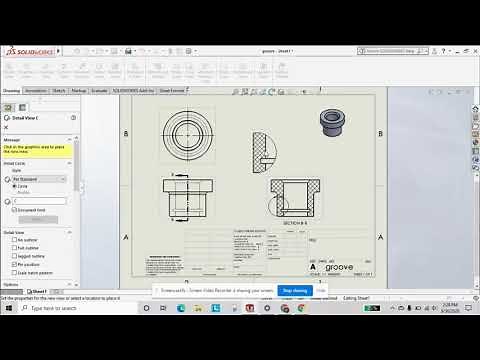The height and width of the screenshot is (360, 480).
Task: Click the PropertyManager scroll up arrow
Action: pos(77,137)
